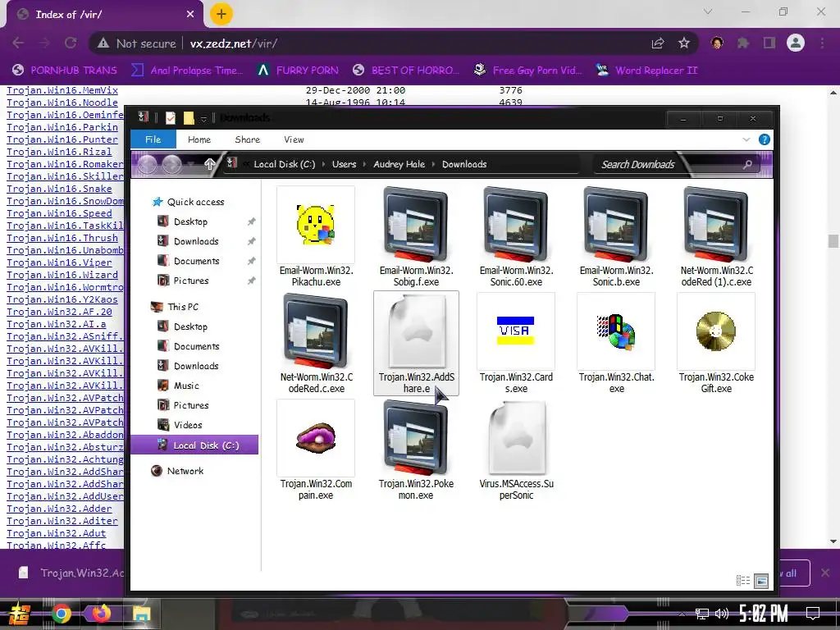Select Email-Worm.Win32.Sonic.b.exe file

click(x=616, y=237)
